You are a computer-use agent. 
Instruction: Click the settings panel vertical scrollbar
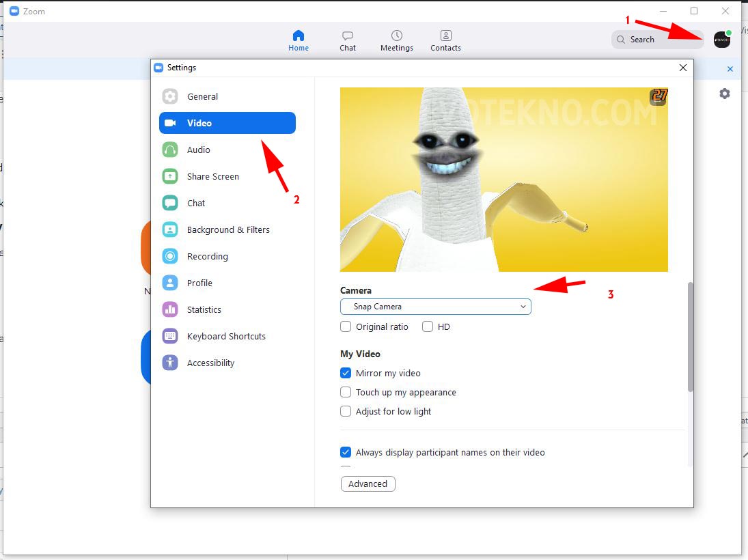690,337
